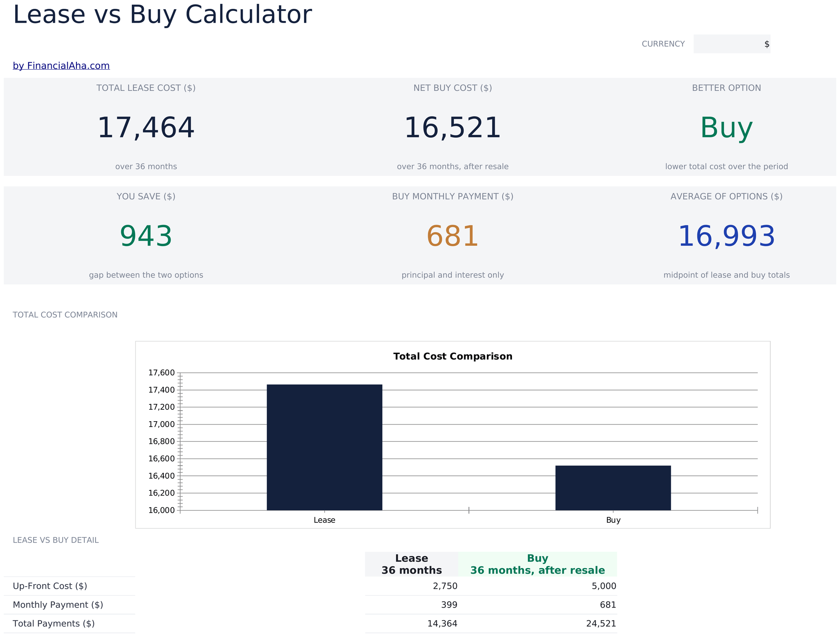840x637 pixels.
Task: Click the green Buy better option value
Action: [727, 128]
